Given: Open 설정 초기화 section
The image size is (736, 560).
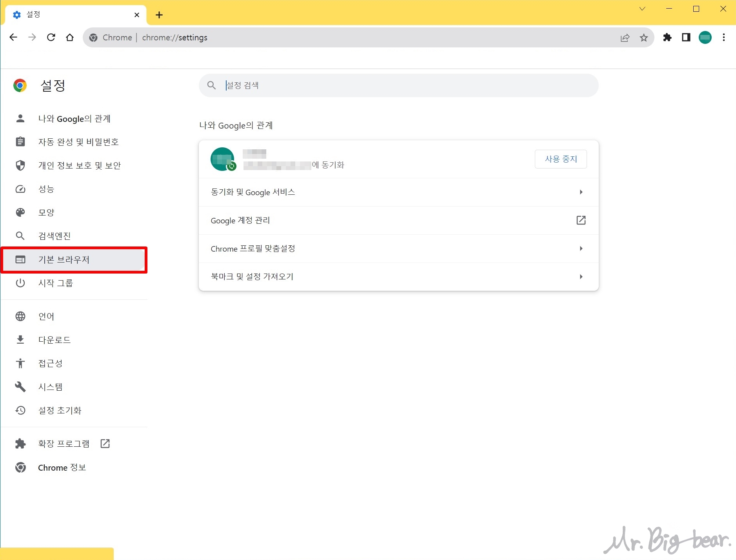Looking at the screenshot, I should (x=75, y=410).
